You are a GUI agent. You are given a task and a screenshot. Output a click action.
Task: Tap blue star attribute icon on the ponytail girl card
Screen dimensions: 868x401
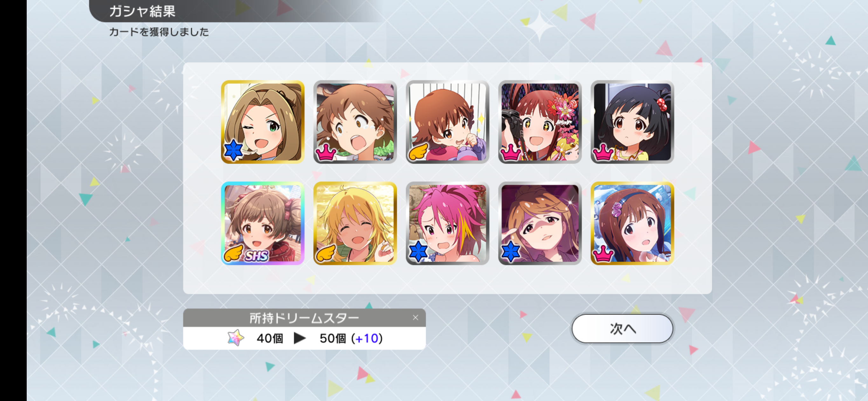tap(233, 151)
